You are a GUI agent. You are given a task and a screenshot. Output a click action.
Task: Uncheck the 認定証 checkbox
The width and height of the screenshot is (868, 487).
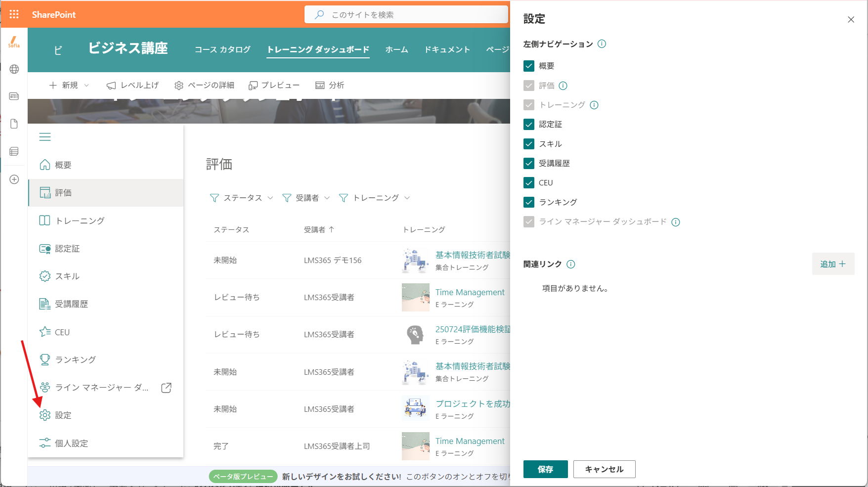[529, 124]
